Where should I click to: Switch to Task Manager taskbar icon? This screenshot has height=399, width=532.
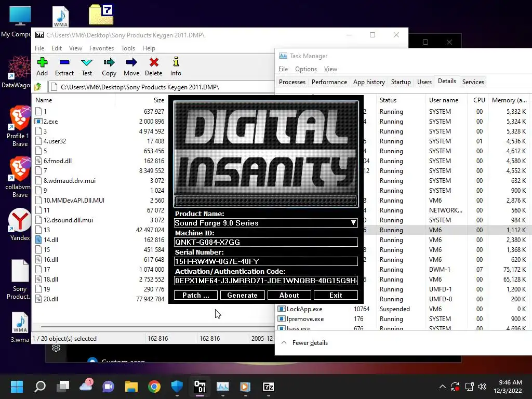click(222, 387)
